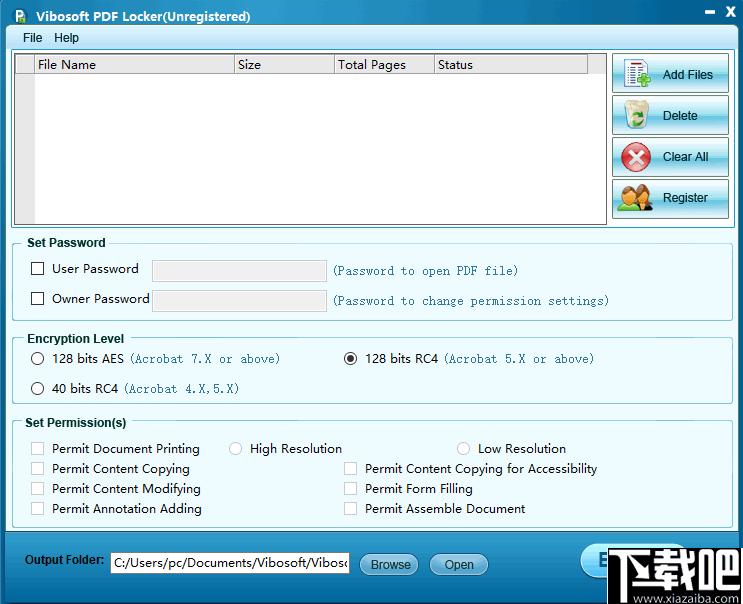Click the Size column header
This screenshot has height=604, width=743.
click(284, 64)
